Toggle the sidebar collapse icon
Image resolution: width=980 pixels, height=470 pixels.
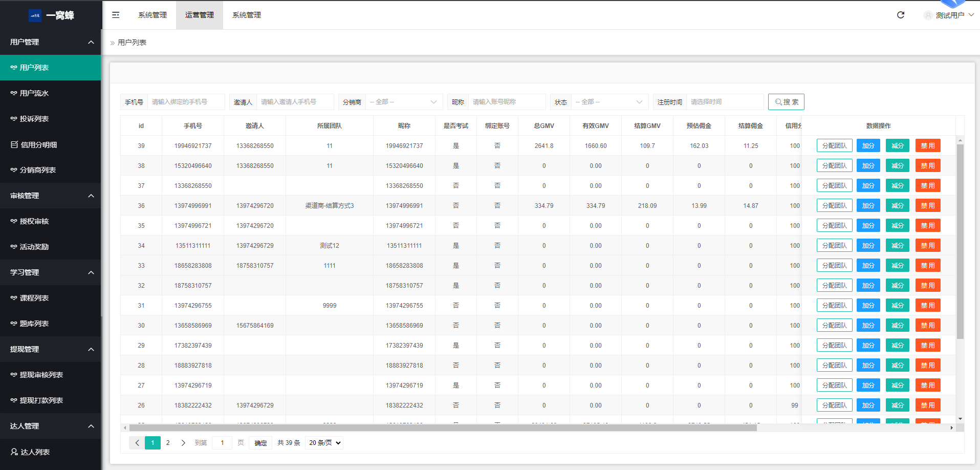116,15
